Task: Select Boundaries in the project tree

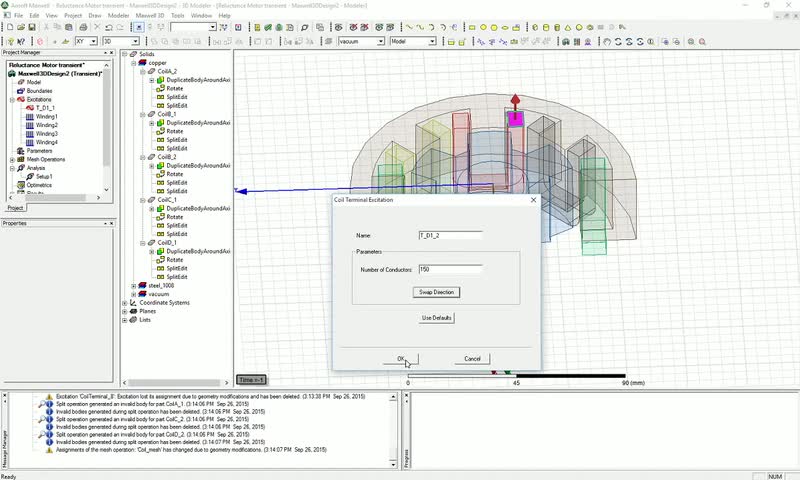Action: [x=39, y=91]
